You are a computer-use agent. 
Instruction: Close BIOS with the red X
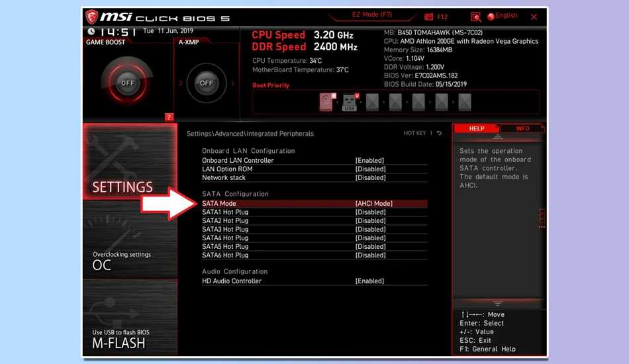[534, 17]
